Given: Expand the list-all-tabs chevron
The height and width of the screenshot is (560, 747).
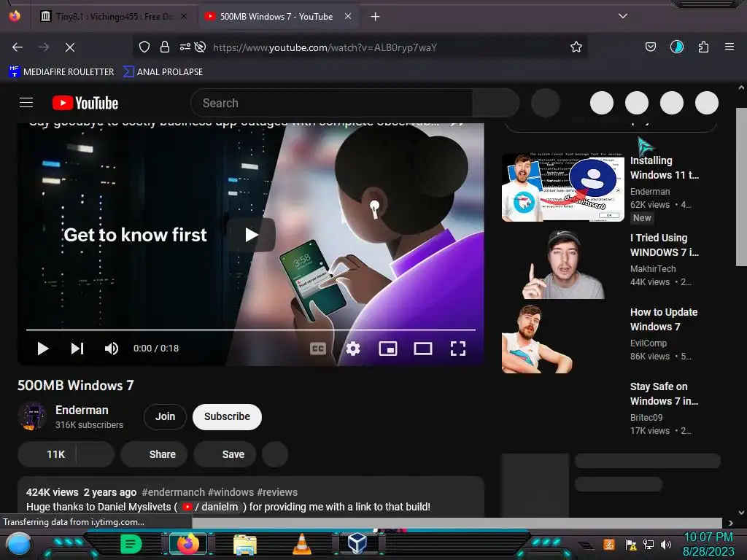Looking at the screenshot, I should 623,16.
